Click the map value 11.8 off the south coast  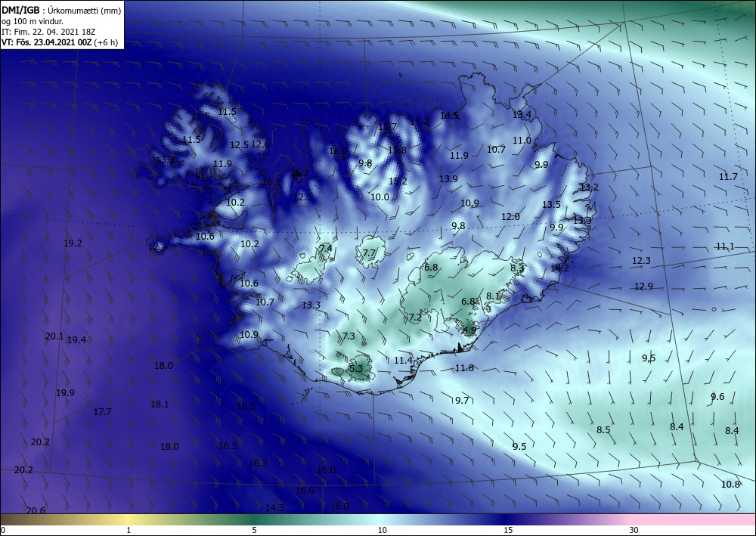464,367
